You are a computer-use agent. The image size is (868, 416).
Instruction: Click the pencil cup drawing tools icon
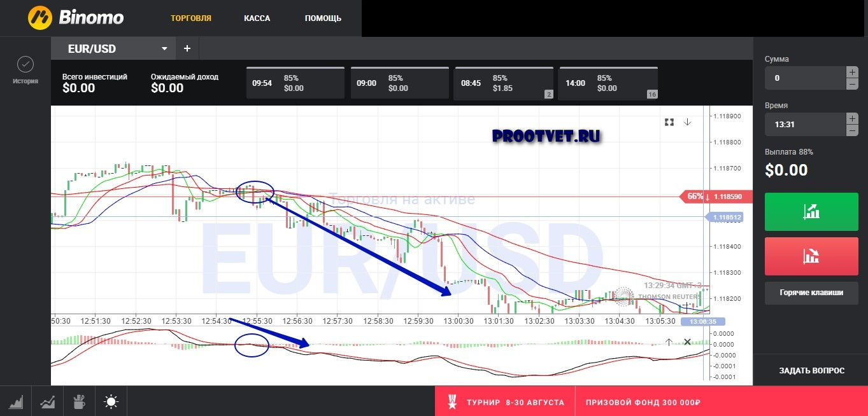point(79,401)
